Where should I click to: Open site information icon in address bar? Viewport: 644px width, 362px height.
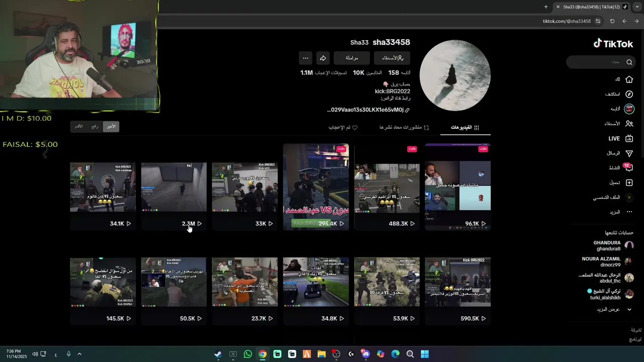[x=598, y=21]
